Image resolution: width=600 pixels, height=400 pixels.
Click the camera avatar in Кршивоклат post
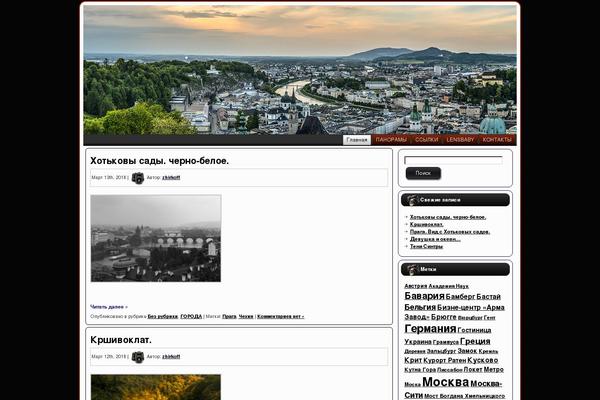tap(138, 357)
